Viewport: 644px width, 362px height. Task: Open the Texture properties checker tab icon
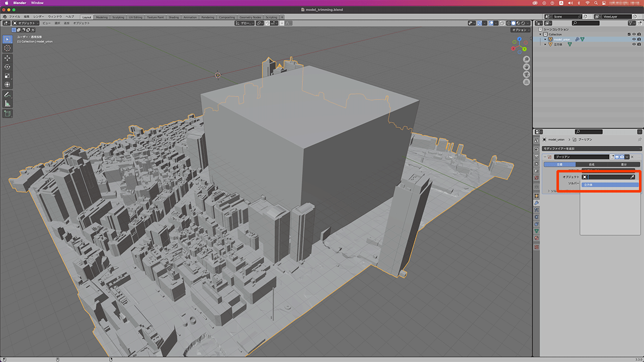(536, 247)
